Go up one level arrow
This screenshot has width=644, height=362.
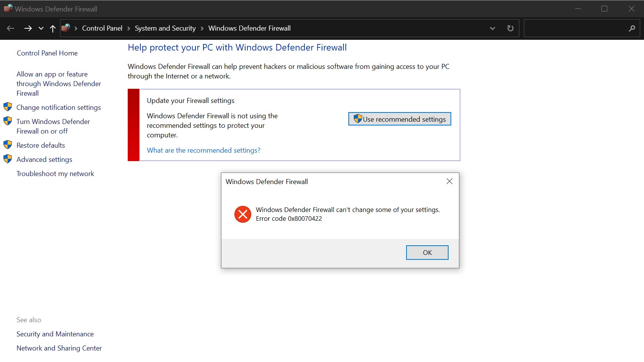click(53, 28)
